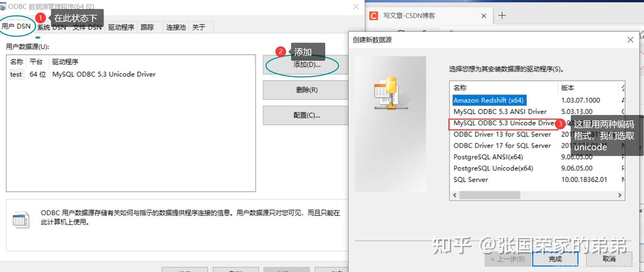Open a new browser tab with the plus icon
Image resolution: width=644 pixels, height=272 pixels.
(x=501, y=15)
